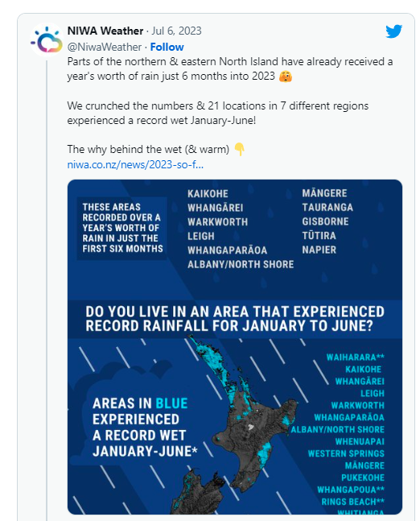Open the niwa.co.nz/news article link
Screen dimensions: 420x521
pos(135,164)
